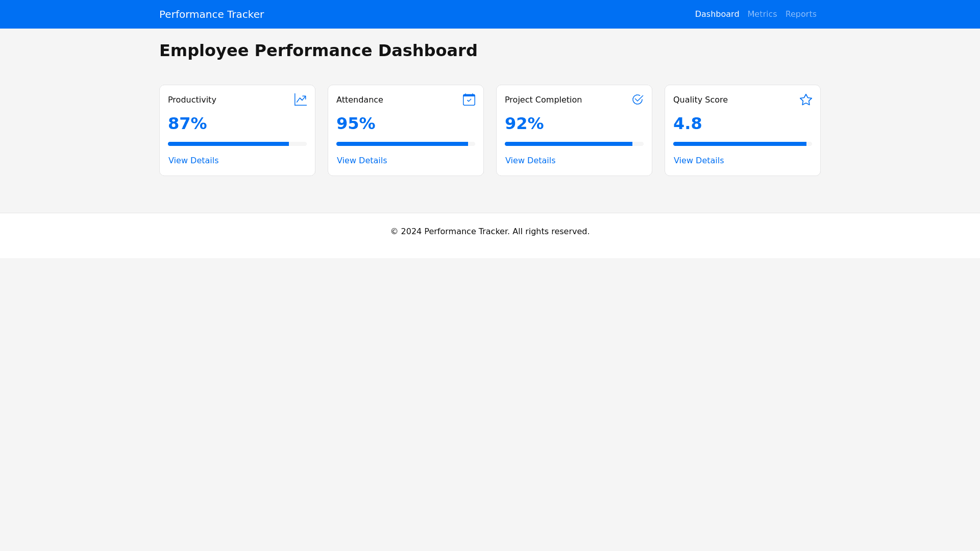Viewport: 980px width, 551px height.
Task: Click the Project Completion progress bar
Action: pos(574,144)
